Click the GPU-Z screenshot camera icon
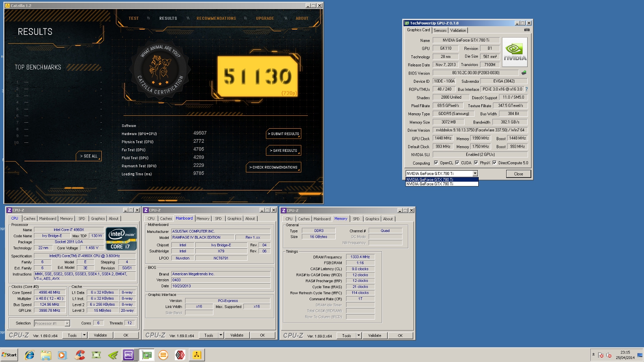This screenshot has width=644, height=362. 527,30
